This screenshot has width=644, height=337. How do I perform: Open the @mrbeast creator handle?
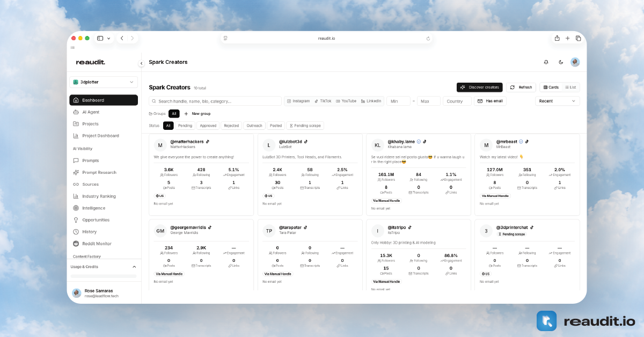tap(507, 142)
